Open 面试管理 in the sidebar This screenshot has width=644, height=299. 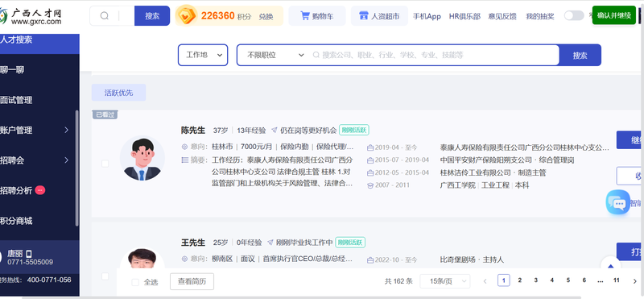coord(16,100)
